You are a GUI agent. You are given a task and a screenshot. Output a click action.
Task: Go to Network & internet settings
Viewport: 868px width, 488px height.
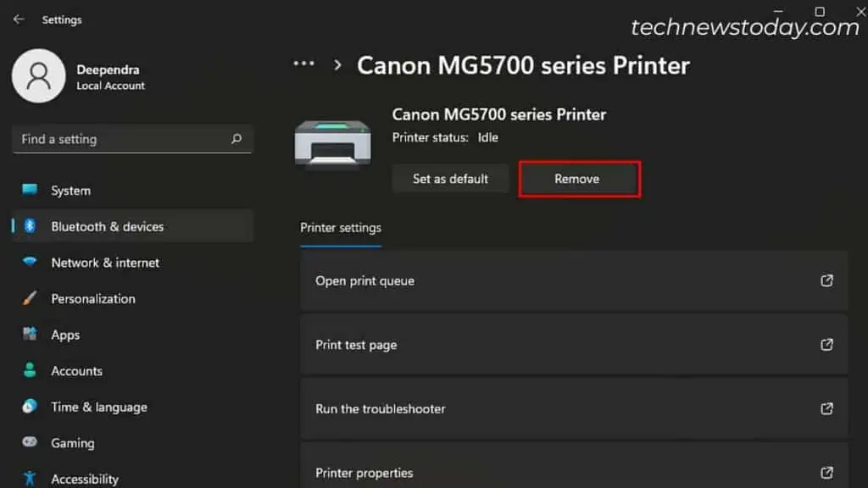[x=105, y=263]
